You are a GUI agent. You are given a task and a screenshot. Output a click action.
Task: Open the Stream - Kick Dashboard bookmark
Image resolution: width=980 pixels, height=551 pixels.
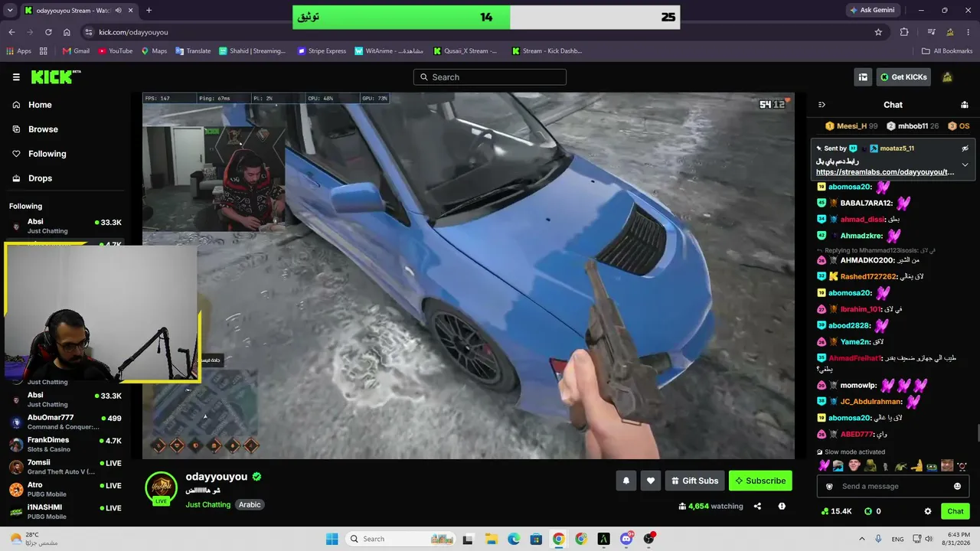click(547, 51)
